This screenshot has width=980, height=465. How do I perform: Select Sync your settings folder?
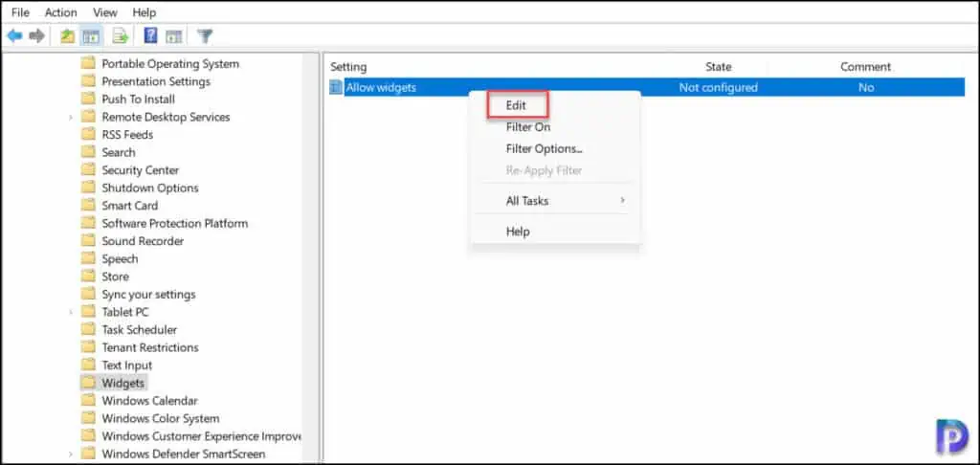pyautogui.click(x=148, y=294)
